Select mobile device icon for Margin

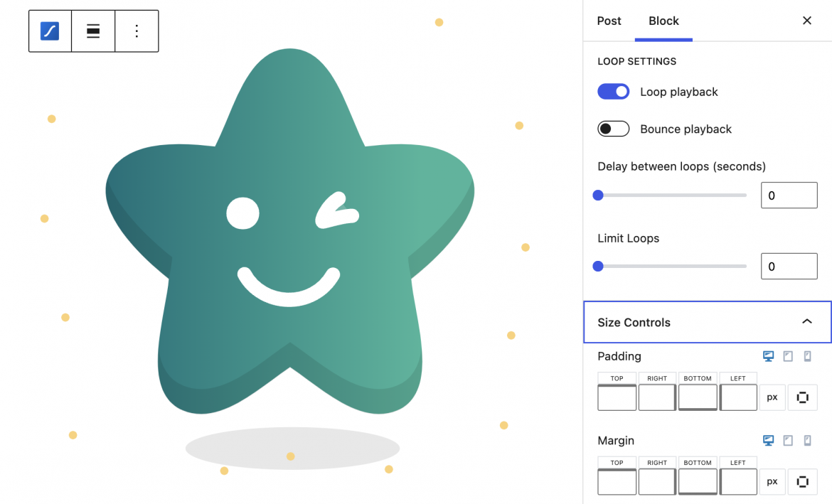(x=807, y=441)
